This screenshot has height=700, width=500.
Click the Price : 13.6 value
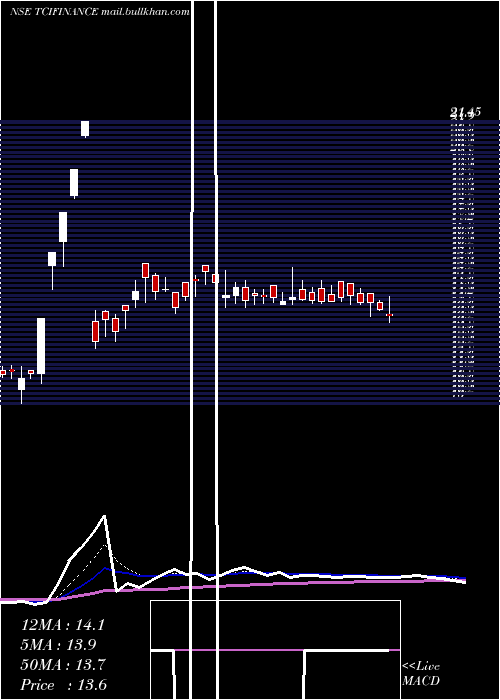(x=64, y=684)
